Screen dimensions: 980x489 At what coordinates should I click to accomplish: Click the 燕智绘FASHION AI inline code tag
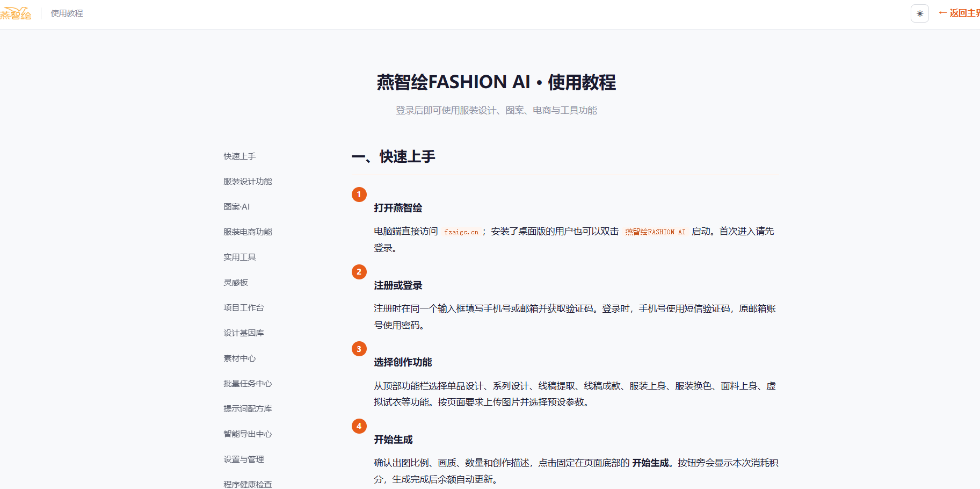coord(655,232)
